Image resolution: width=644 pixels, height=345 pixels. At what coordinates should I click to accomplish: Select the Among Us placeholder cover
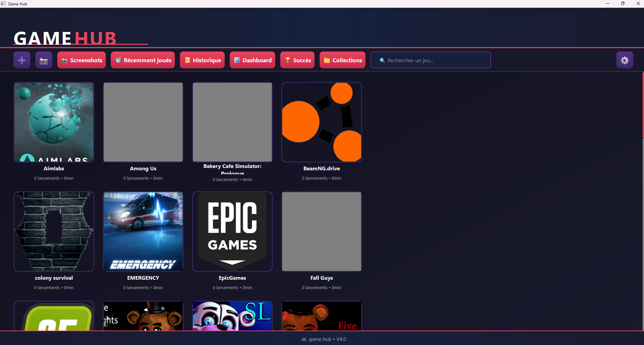(143, 122)
